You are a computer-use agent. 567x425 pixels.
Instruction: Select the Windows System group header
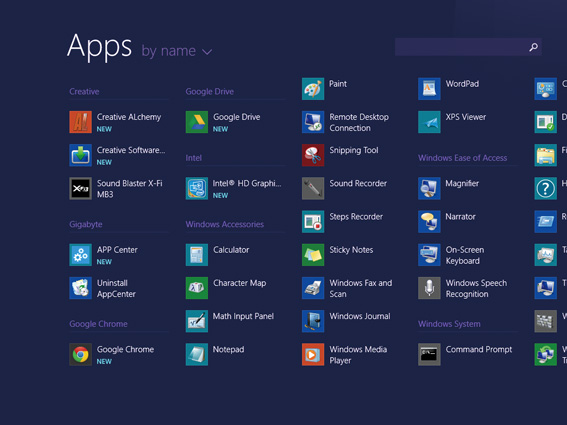[x=449, y=324]
